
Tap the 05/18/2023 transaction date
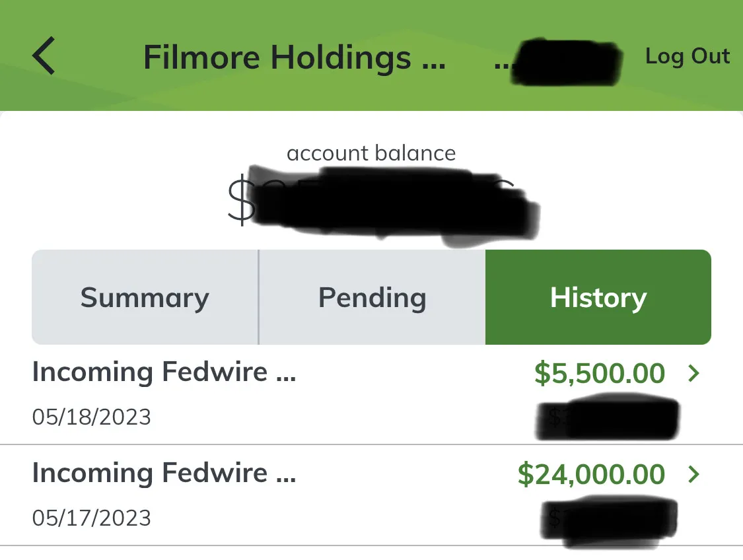91,417
